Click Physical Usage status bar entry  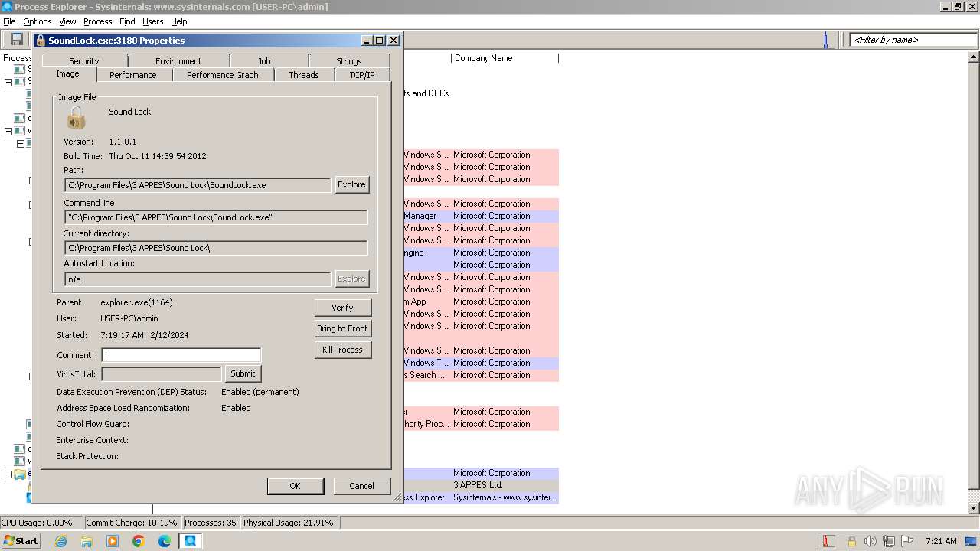289,523
